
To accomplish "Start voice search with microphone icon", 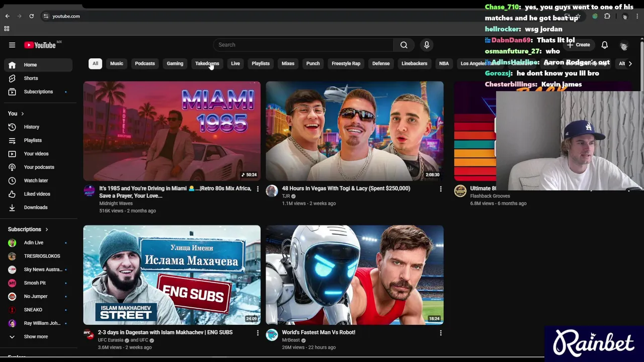I will coord(427,45).
